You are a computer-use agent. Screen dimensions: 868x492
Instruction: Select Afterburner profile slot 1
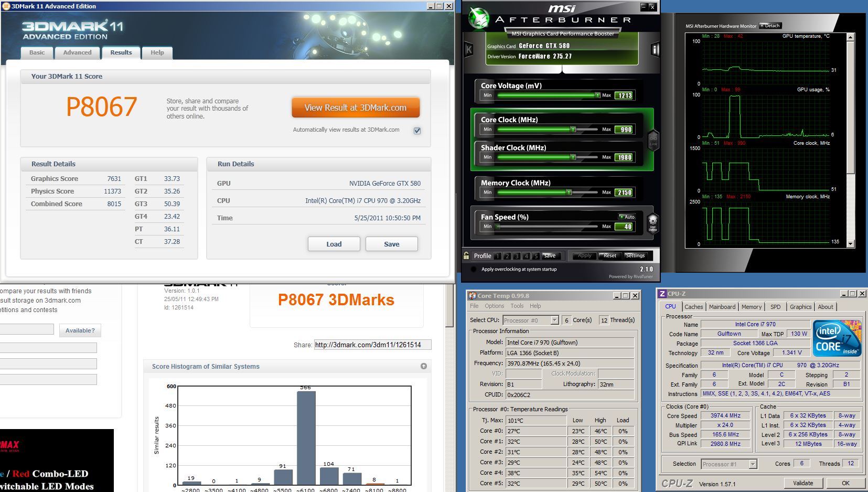(498, 256)
